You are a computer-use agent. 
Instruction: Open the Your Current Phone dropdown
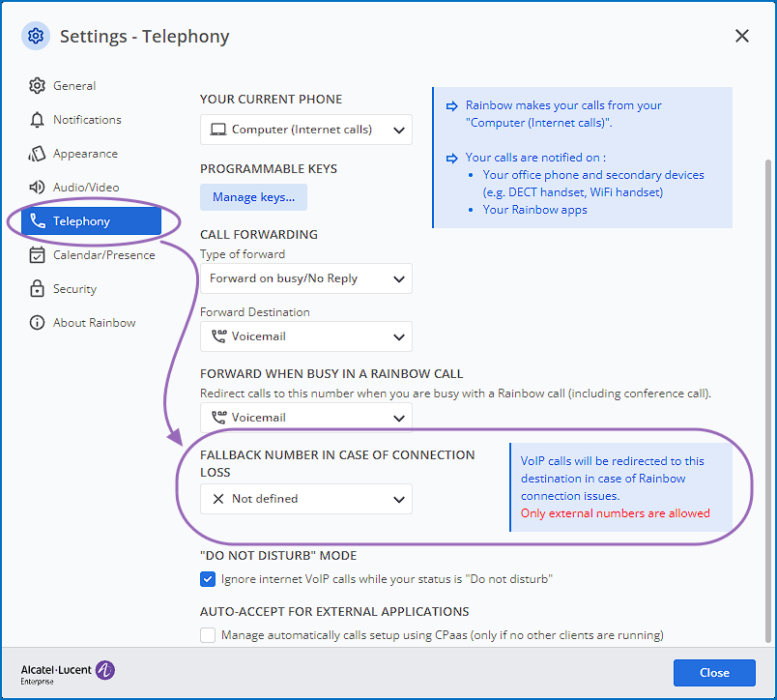[305, 130]
